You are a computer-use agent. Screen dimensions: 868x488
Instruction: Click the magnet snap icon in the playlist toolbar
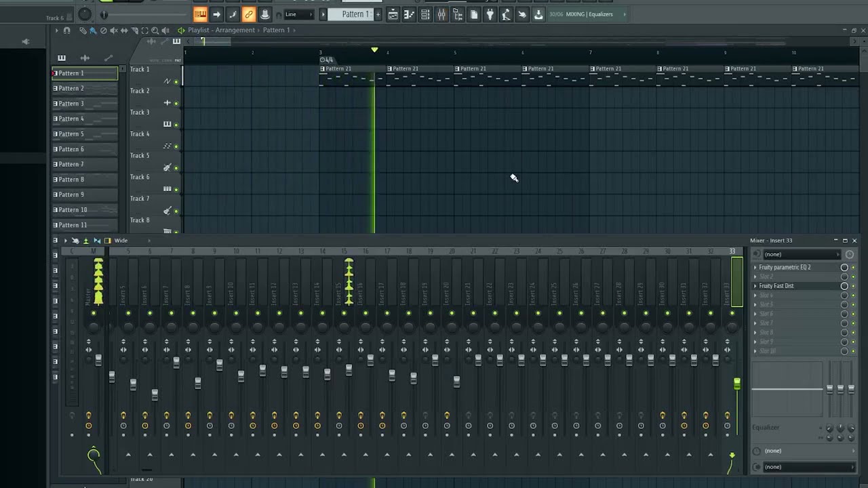point(66,30)
